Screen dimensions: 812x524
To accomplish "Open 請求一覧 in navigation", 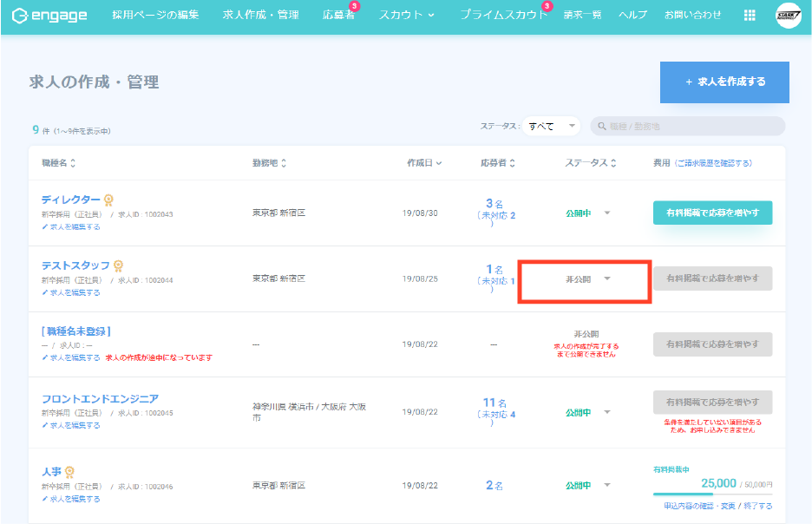I will pyautogui.click(x=583, y=15).
